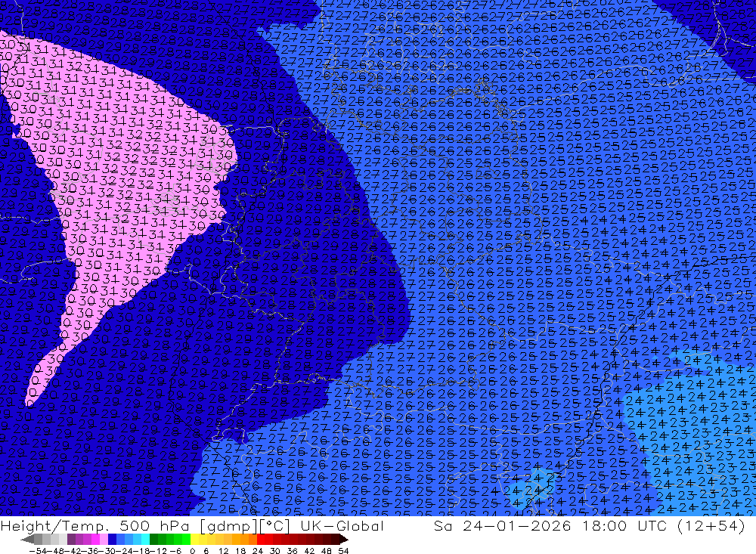Select the bright red swatch above 24

point(261,540)
